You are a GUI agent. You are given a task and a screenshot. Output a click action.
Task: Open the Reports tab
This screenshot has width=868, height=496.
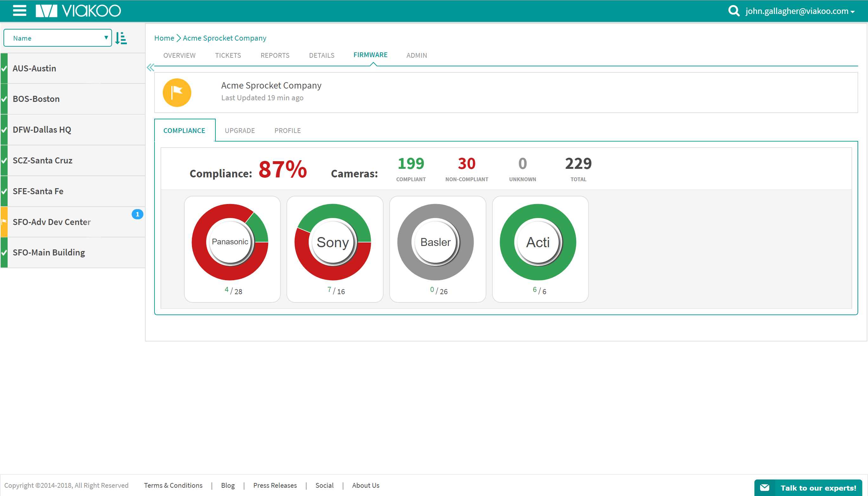tap(275, 55)
